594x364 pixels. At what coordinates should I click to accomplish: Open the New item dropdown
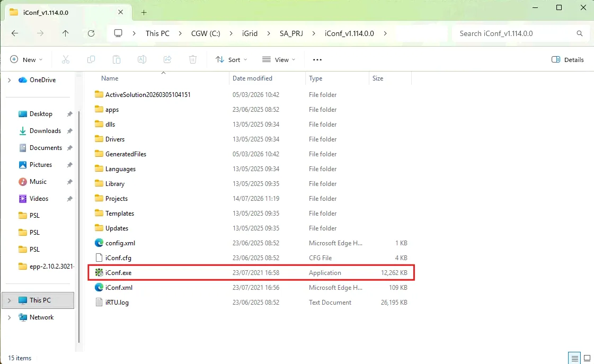(26, 59)
